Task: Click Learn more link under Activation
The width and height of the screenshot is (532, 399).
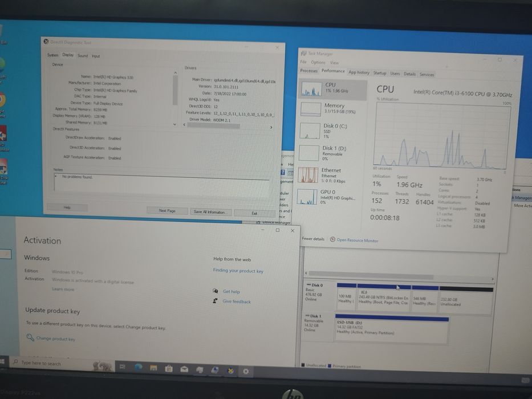Action: [x=63, y=289]
